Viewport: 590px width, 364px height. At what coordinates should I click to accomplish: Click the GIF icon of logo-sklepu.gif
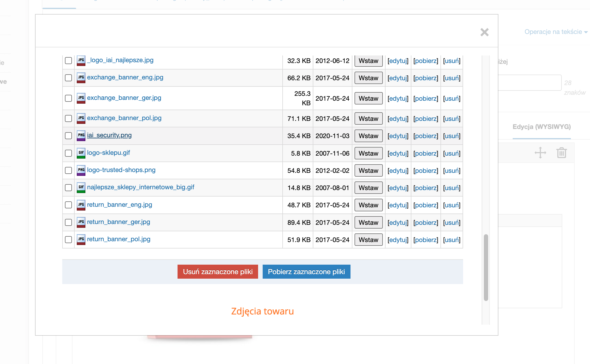(x=81, y=153)
